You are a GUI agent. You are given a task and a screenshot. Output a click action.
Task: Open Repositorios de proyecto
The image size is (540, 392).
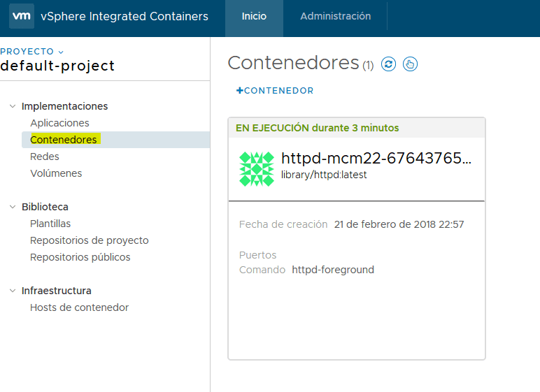89,240
